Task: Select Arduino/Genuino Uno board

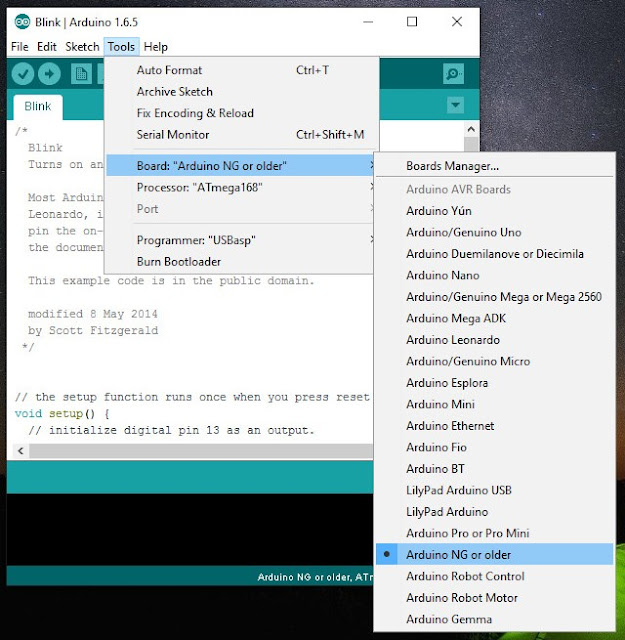Action: tap(494, 232)
